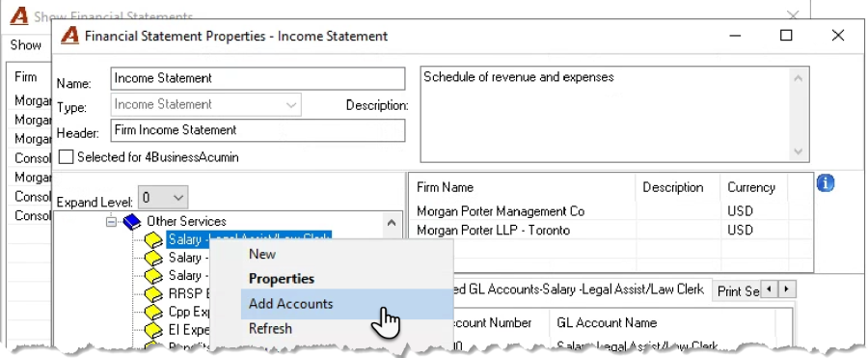Viewport: 868px width, 358px height.
Task: Collapse the Other Services tree node
Action: 111,222
